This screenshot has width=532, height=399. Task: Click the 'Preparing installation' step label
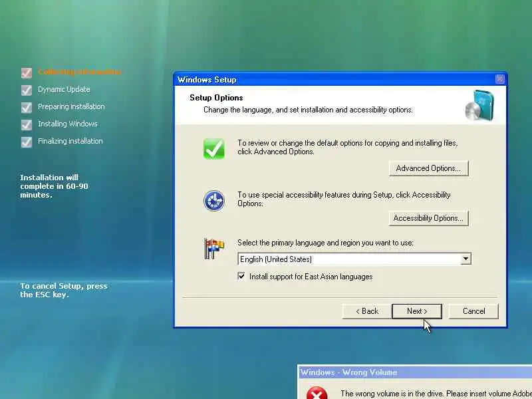(71, 106)
